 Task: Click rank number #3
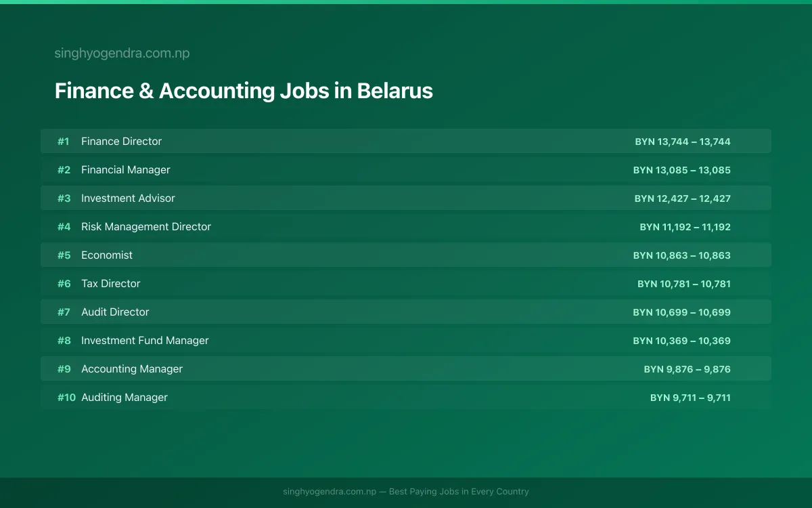64,198
